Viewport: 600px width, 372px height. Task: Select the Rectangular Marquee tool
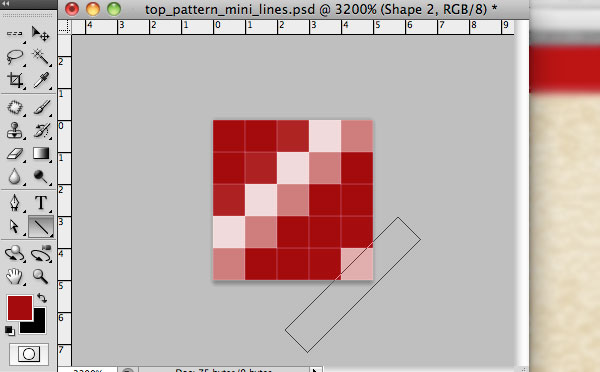(x=15, y=34)
